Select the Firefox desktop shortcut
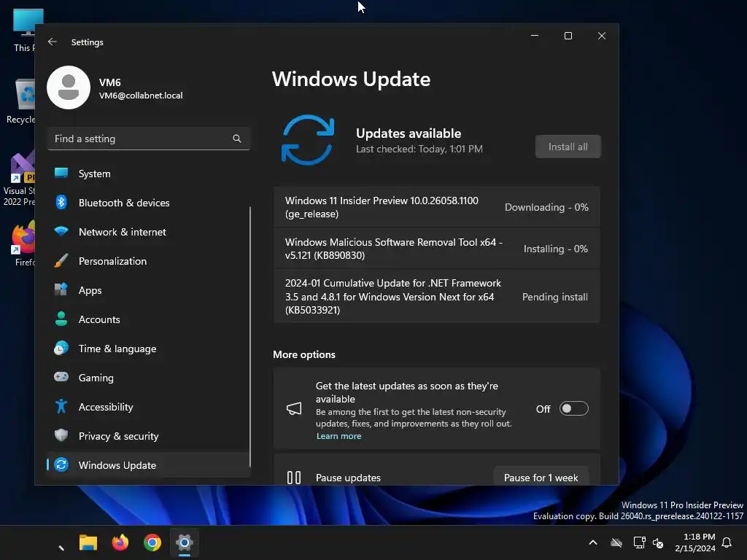 coord(24,244)
